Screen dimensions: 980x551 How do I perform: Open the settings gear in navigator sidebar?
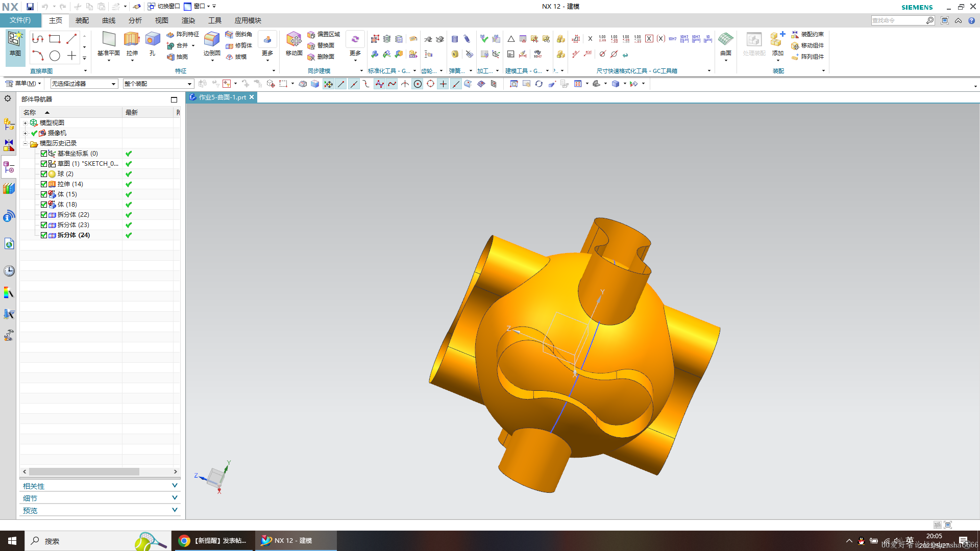[8, 98]
